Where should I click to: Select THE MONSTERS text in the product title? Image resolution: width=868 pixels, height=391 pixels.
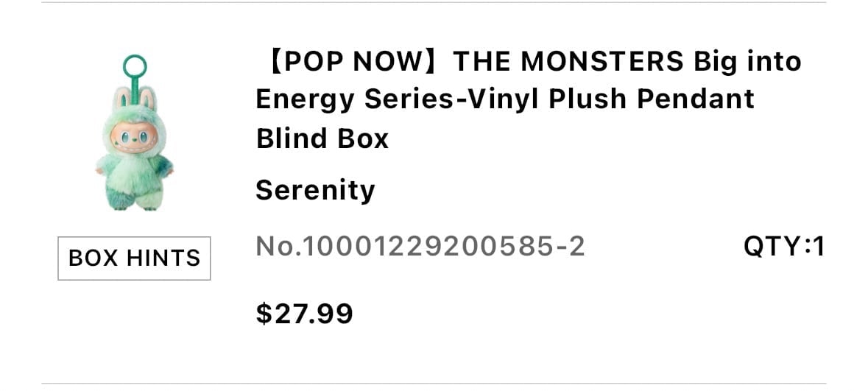568,61
